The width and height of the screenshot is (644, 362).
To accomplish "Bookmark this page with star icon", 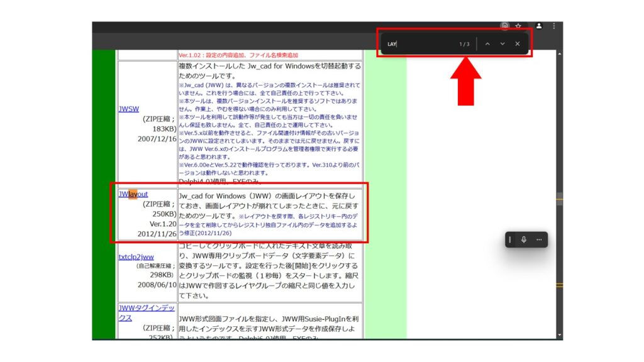I will coord(518,26).
